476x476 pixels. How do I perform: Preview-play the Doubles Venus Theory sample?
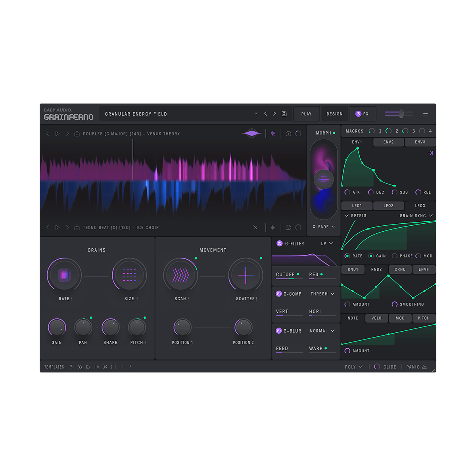click(x=58, y=134)
